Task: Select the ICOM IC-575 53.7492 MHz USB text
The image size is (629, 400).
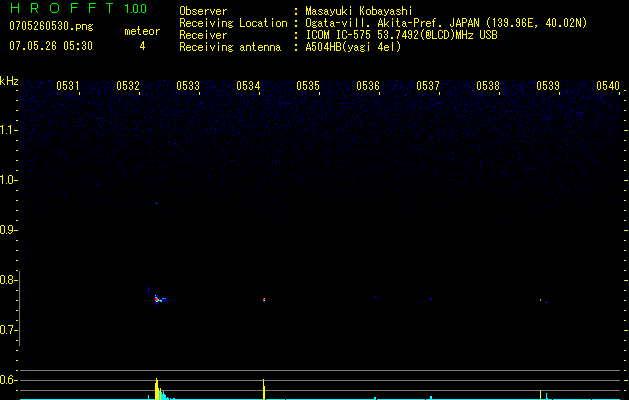Action: coord(401,35)
